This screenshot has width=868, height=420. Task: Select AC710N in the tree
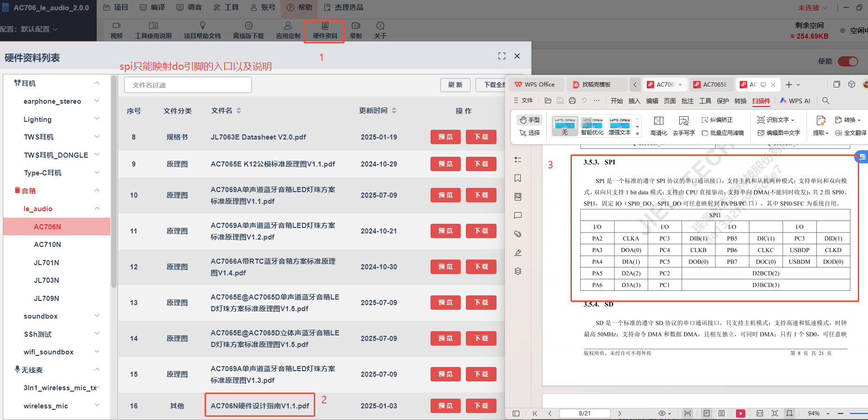[x=47, y=245]
